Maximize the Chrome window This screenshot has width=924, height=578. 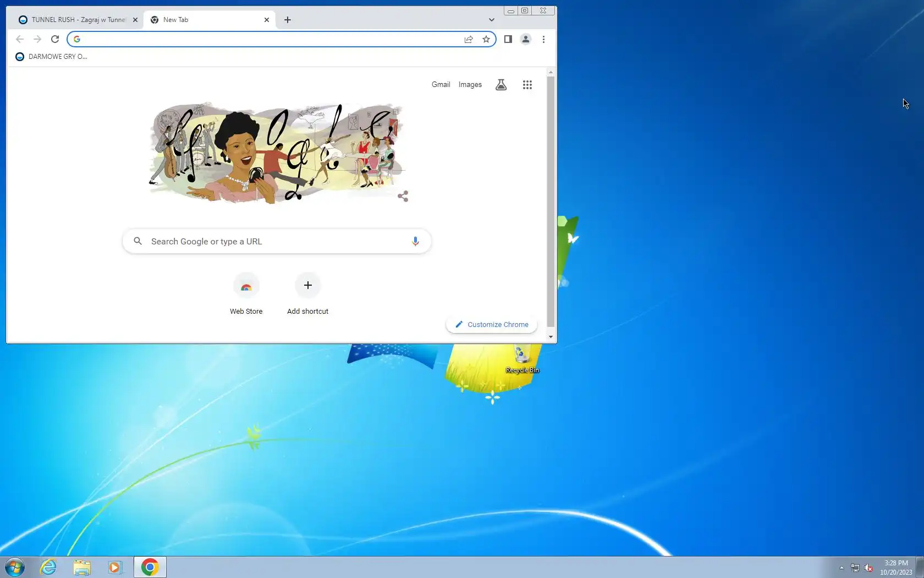[x=525, y=10]
